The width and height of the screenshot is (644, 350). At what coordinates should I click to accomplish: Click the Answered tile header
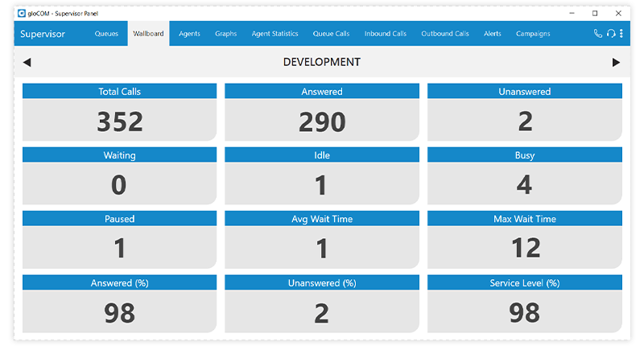point(322,91)
